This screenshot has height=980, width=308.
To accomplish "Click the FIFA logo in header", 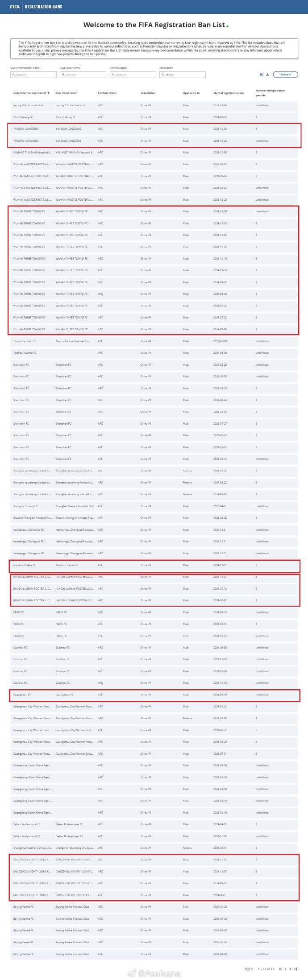I will click(x=14, y=7).
